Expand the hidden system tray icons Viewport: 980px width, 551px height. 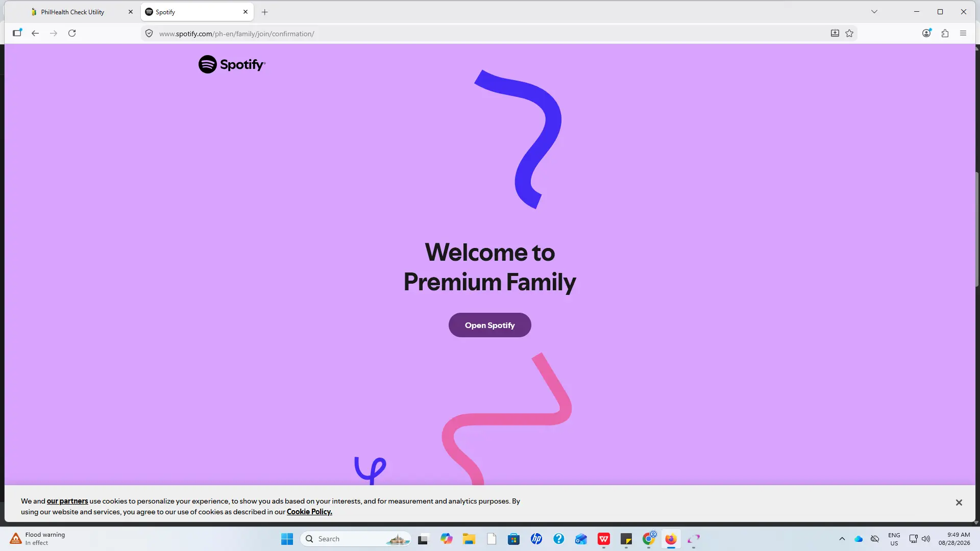[x=842, y=539]
